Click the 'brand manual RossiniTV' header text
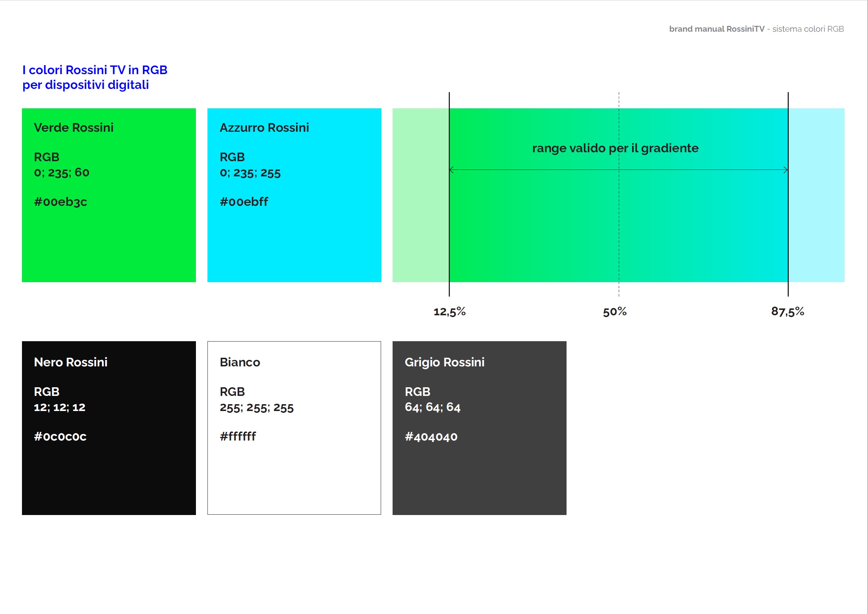The height and width of the screenshot is (614, 868). [717, 29]
